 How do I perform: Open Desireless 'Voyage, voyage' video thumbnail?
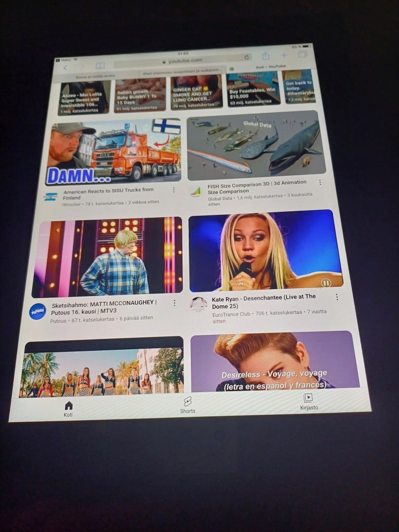[275, 361]
